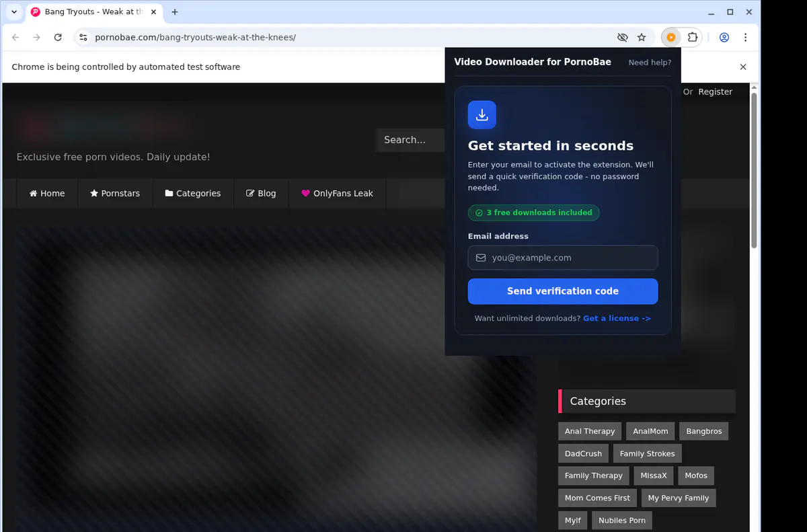
Task: Click the orange video downloader extension icon
Action: click(670, 38)
